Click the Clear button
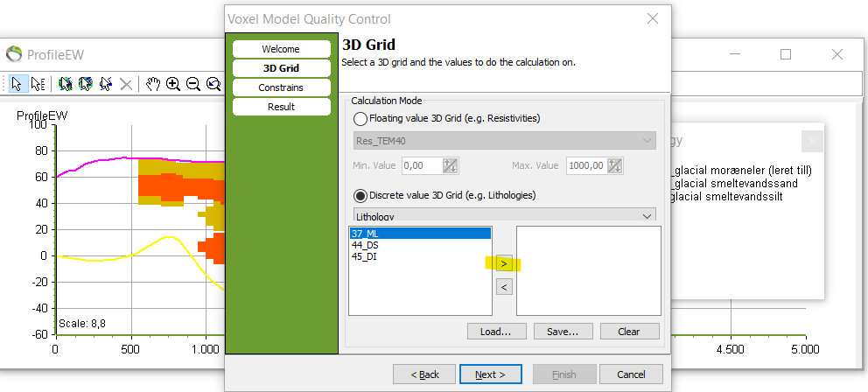The image size is (868, 392). [629, 332]
